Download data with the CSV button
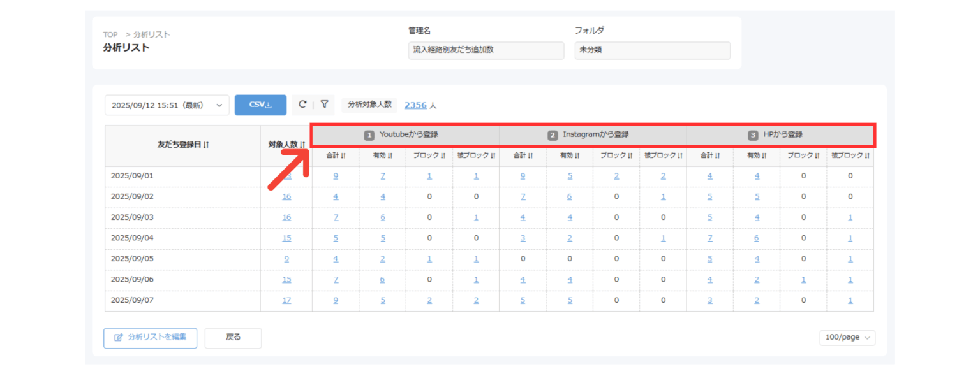The width and height of the screenshot is (980, 376). (260, 105)
